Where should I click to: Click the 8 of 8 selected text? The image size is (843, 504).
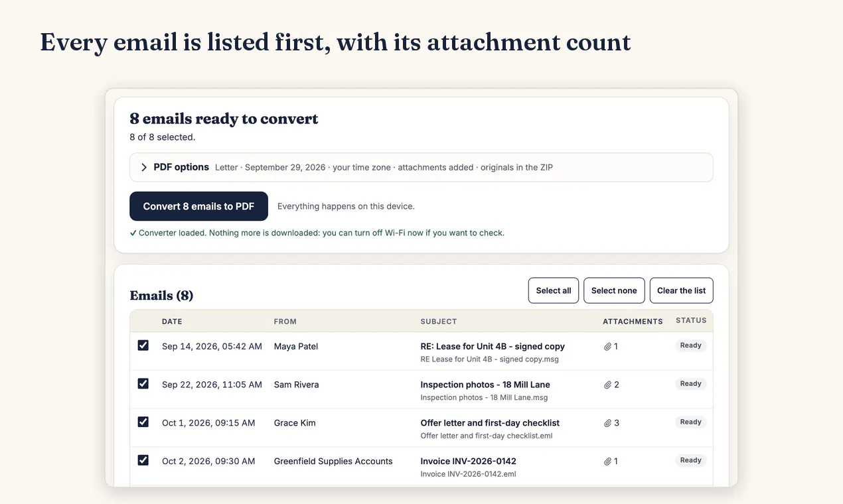coord(163,137)
